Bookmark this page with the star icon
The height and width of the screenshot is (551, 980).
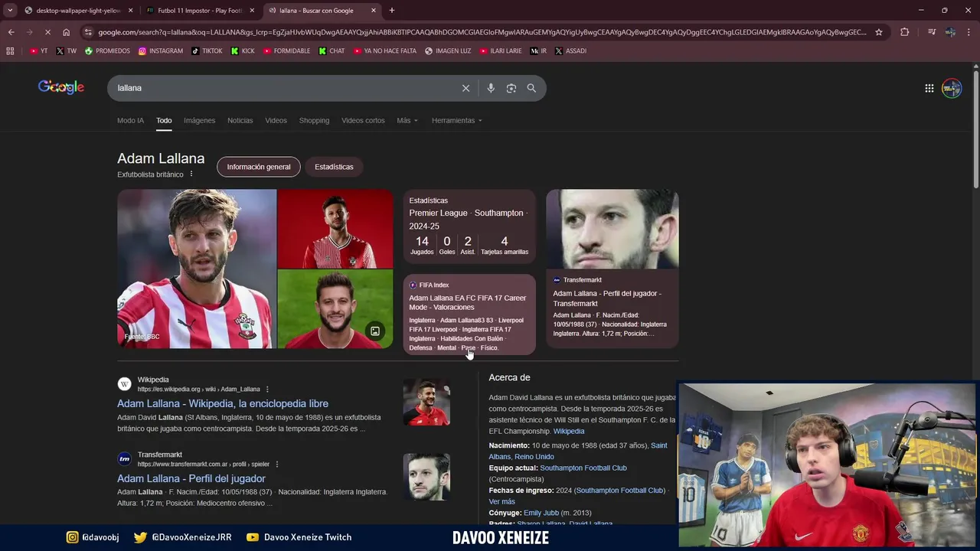pos(879,32)
